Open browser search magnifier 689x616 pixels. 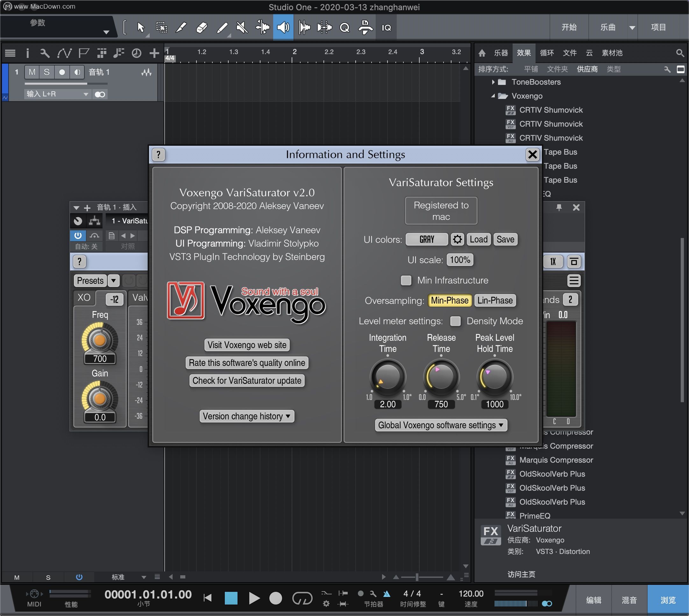(x=679, y=53)
